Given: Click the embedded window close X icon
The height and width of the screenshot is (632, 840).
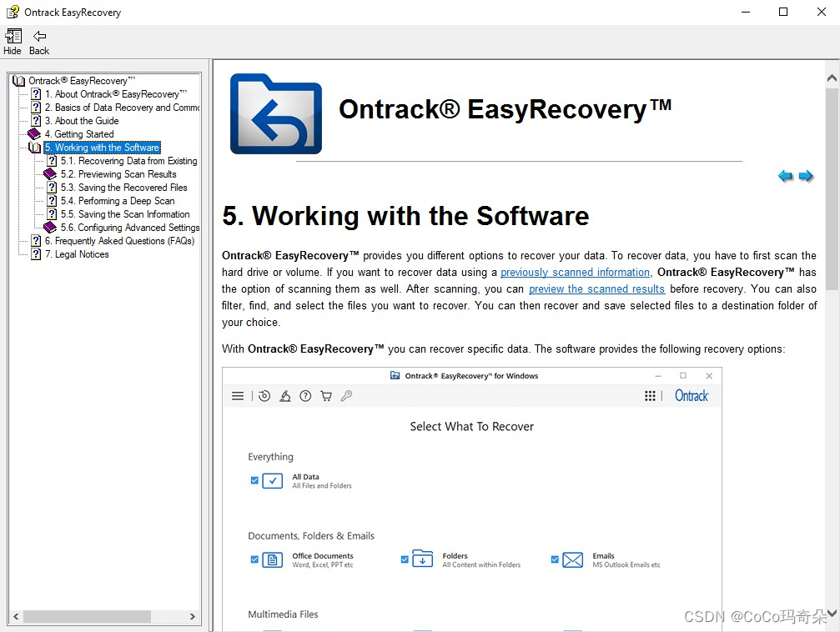Looking at the screenshot, I should click(709, 376).
